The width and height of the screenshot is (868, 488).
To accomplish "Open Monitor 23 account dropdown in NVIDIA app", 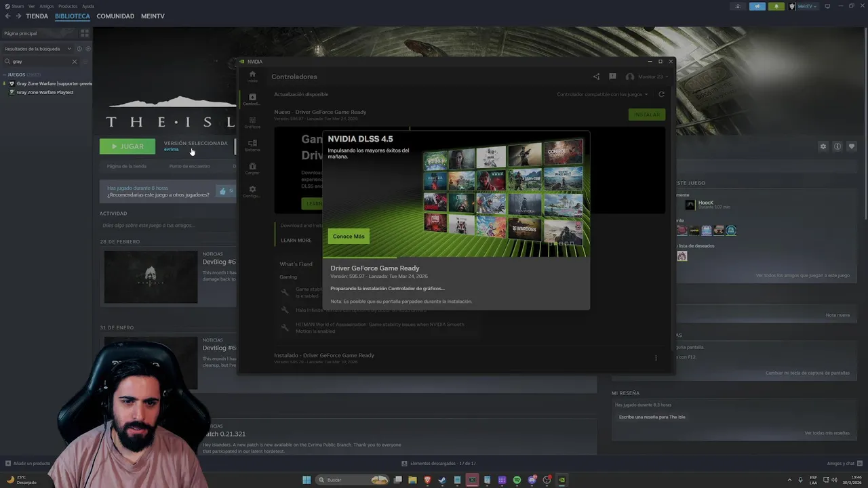I will [646, 77].
